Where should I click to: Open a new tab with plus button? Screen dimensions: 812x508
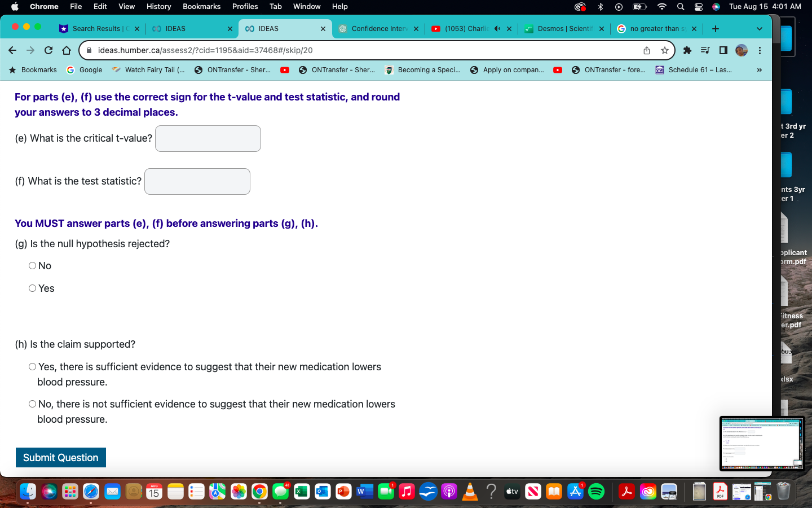click(716, 29)
